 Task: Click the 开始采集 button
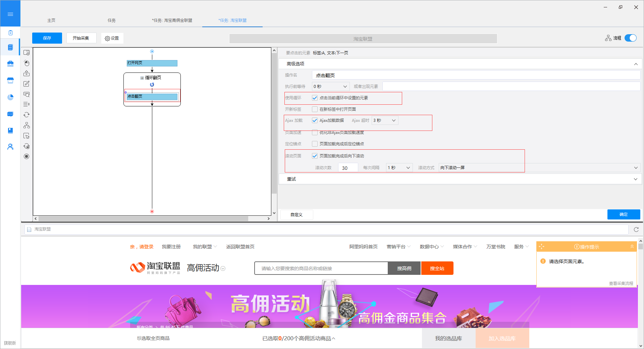click(x=81, y=38)
